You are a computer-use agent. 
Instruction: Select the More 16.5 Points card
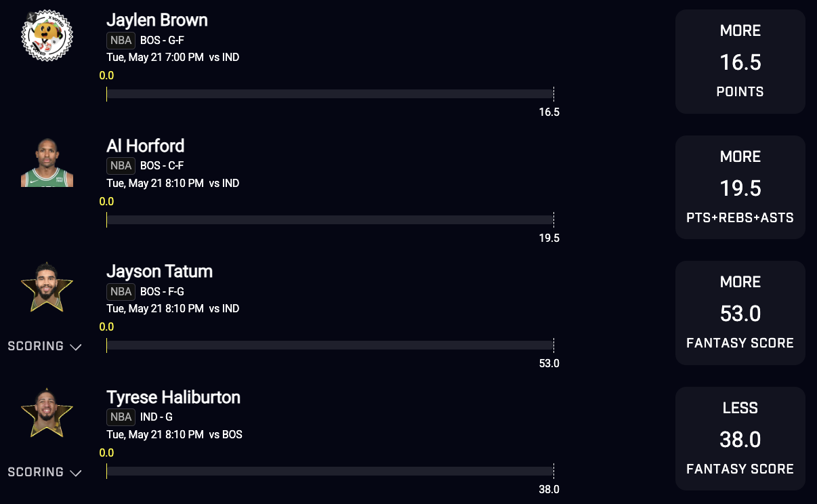740,62
